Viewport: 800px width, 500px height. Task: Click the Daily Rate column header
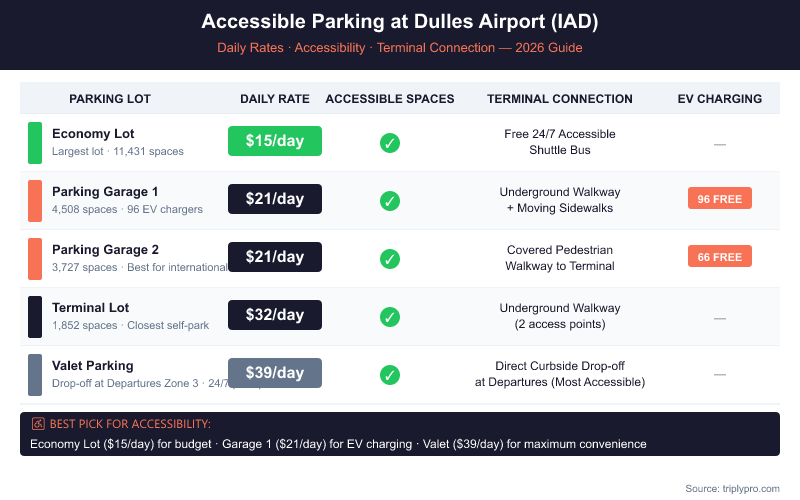[x=275, y=99]
